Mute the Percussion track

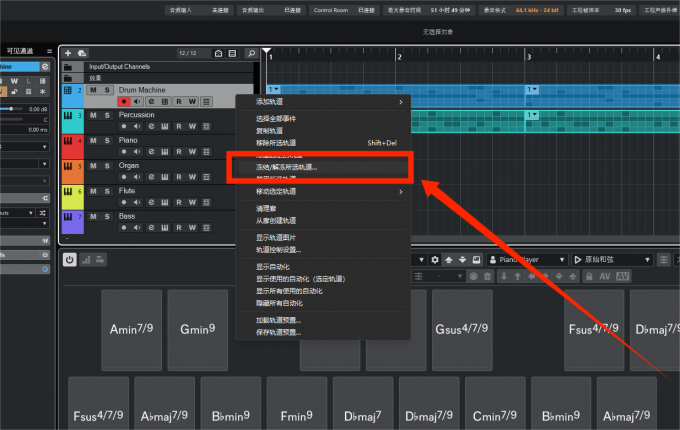tap(93, 115)
